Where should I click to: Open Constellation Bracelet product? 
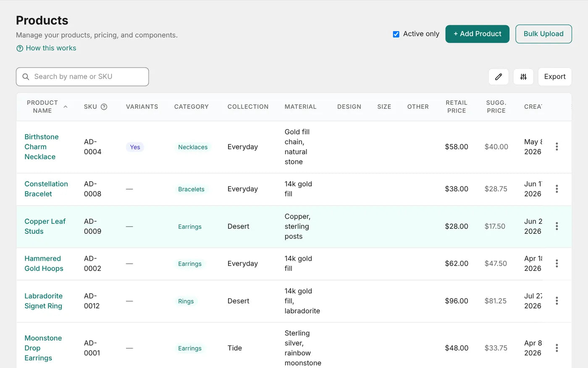[46, 189]
